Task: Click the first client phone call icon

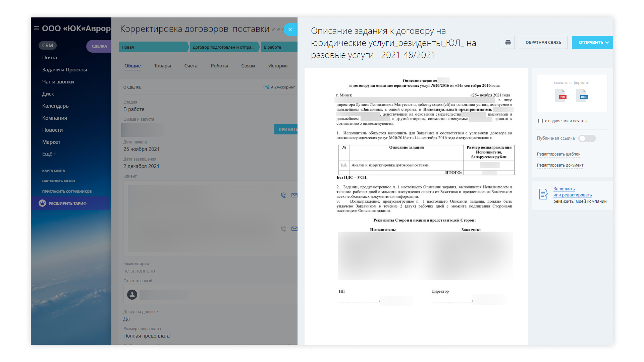Action: tap(283, 195)
